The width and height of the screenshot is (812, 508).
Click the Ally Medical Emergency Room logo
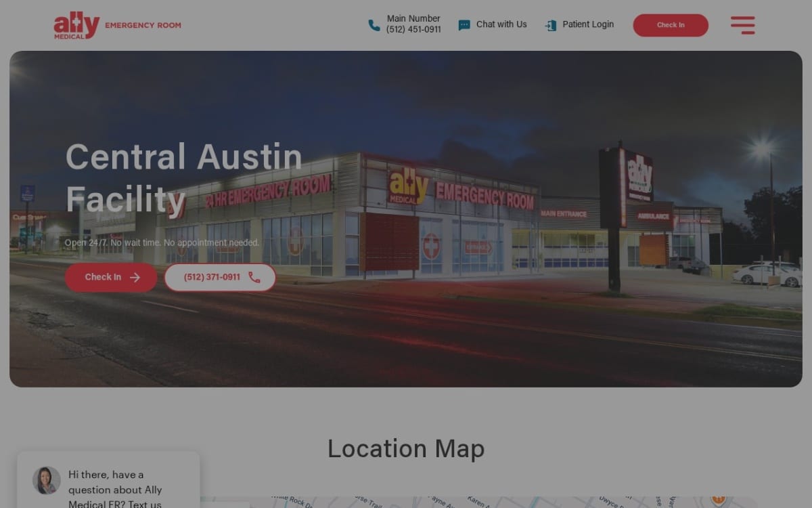(x=118, y=26)
